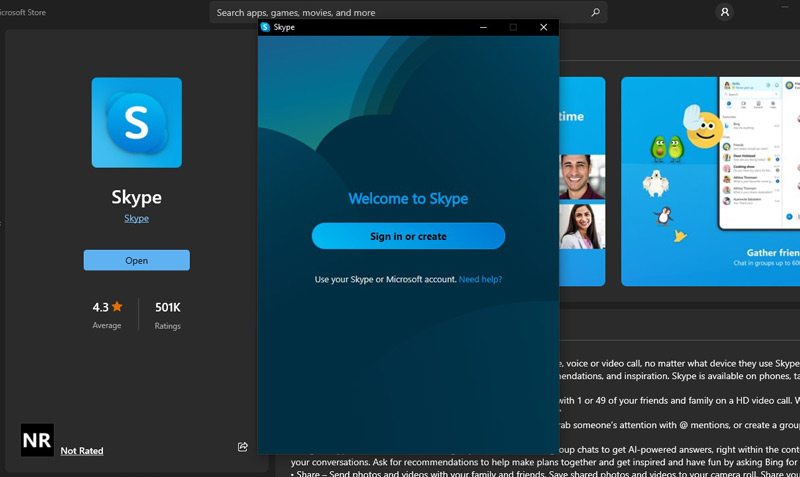Click the 4.3 Average rating

[x=107, y=315]
